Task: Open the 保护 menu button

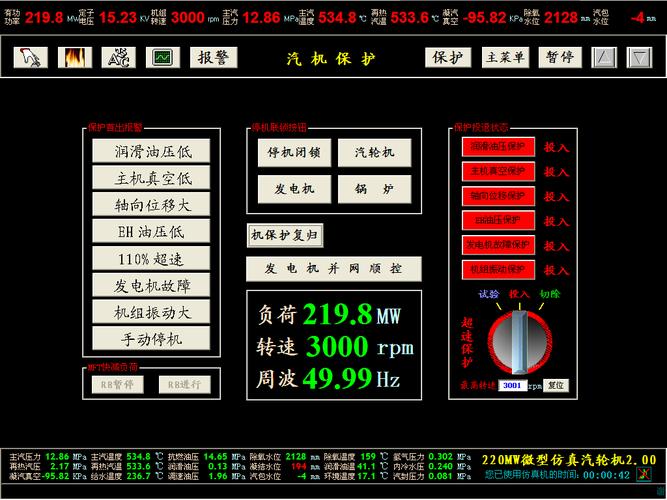Action: tap(447, 58)
